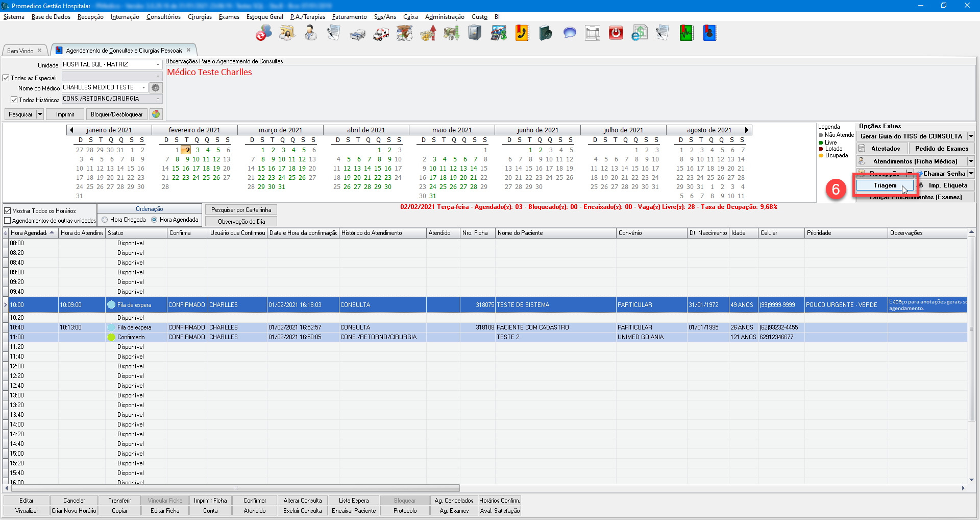Image resolution: width=980 pixels, height=520 pixels.
Task: Uncheck Todas as Especiali. checkbox
Action: click(x=7, y=78)
